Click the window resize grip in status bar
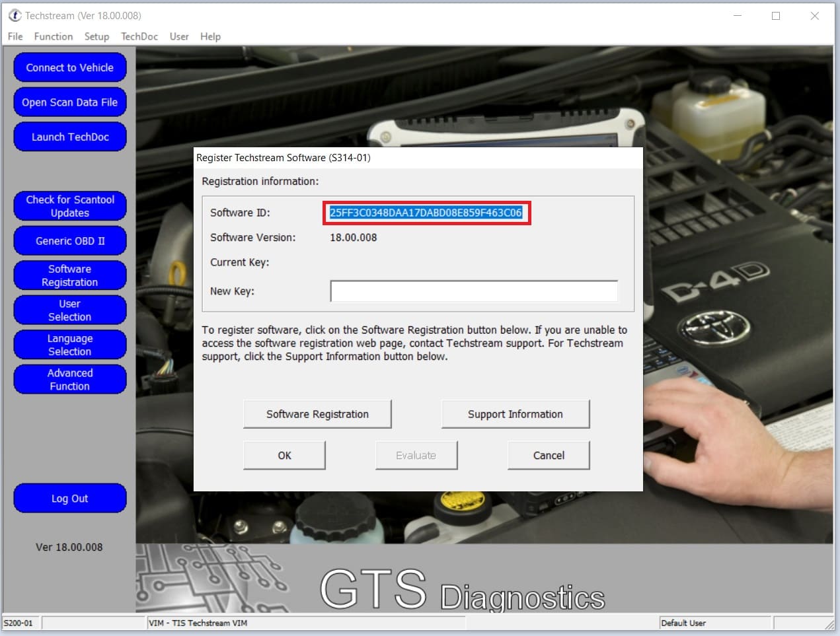840x636 pixels. coord(830,624)
